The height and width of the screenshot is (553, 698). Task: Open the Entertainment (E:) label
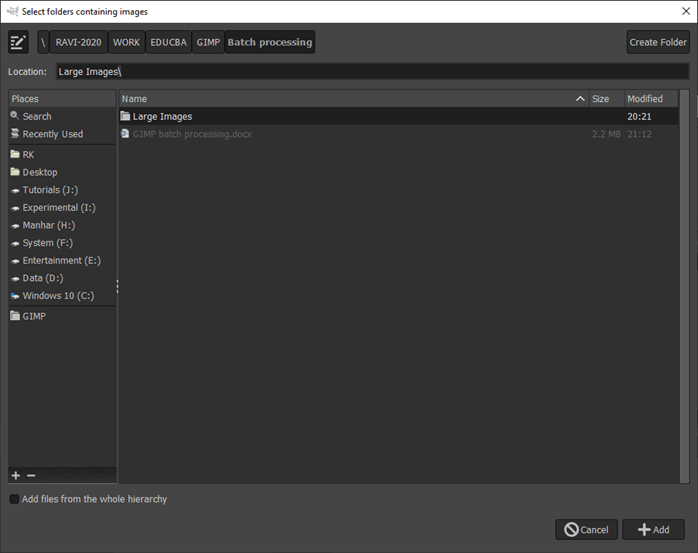click(x=61, y=260)
